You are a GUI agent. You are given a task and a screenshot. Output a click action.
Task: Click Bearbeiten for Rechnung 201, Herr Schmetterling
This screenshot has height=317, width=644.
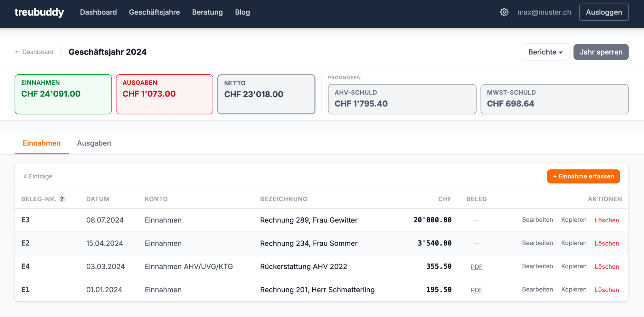tap(537, 289)
